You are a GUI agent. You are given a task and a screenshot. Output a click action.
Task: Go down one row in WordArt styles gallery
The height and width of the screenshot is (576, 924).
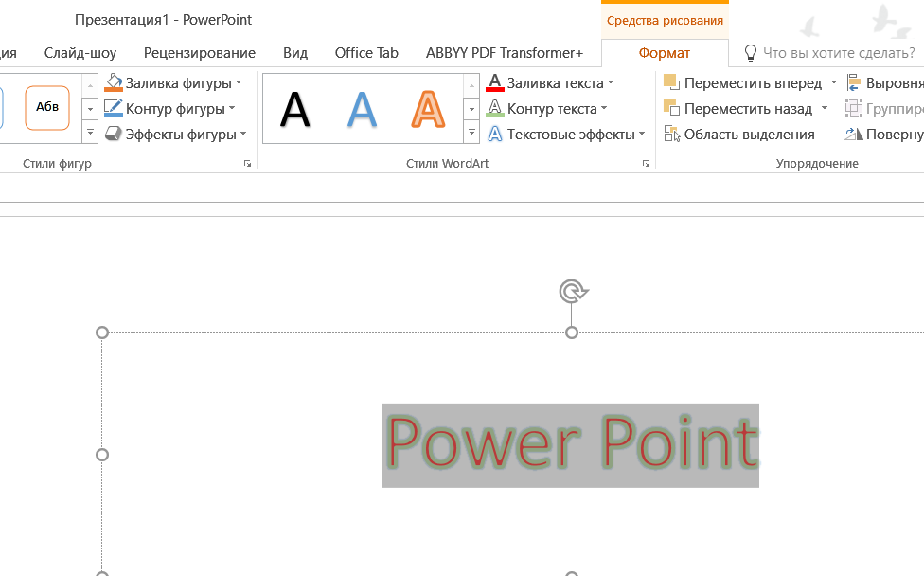tap(471, 109)
